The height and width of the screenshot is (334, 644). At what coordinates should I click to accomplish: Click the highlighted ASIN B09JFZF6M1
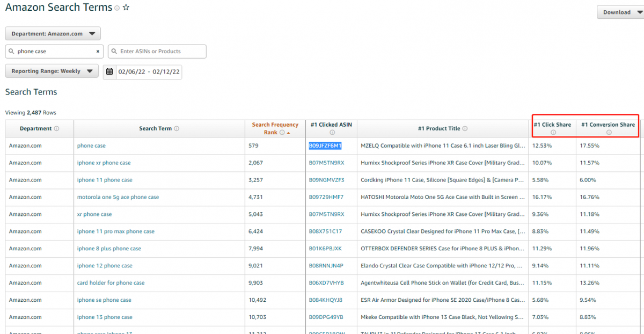pos(325,146)
